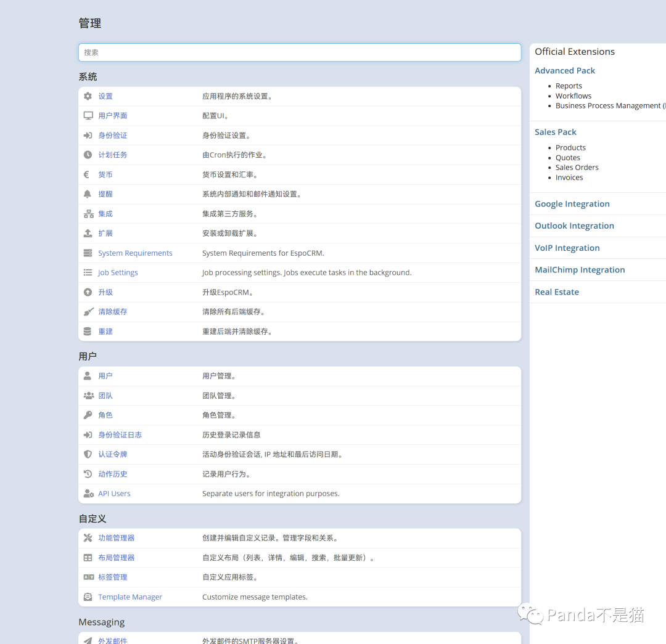The image size is (666, 644).
Task: Click the list icon beside Job Settings
Action: (88, 272)
